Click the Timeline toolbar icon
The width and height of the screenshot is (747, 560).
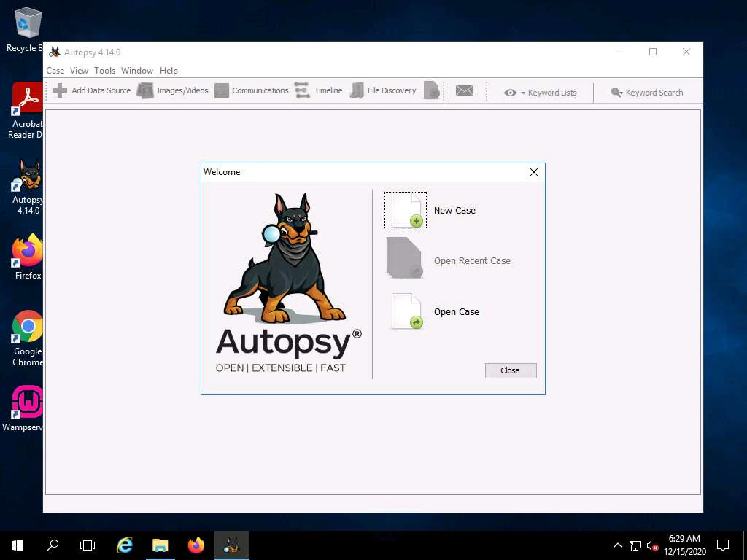coord(302,90)
